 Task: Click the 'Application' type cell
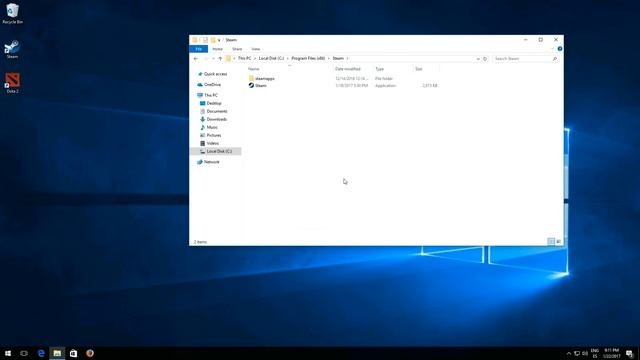[x=385, y=86]
